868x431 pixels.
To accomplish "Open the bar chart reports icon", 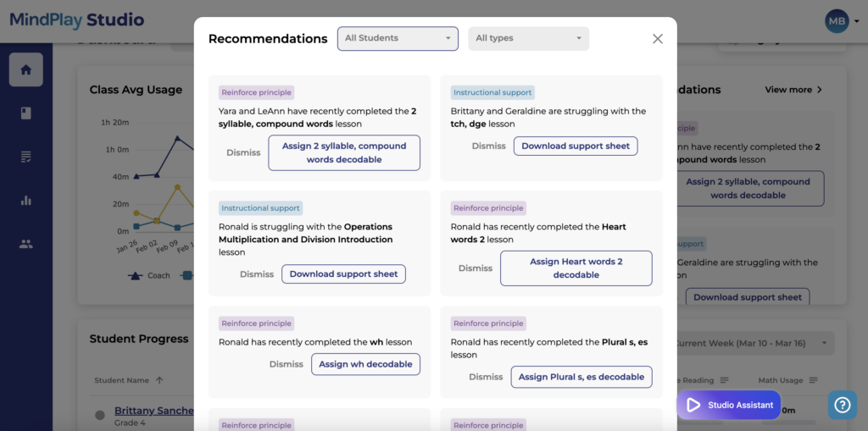I will click(x=26, y=201).
